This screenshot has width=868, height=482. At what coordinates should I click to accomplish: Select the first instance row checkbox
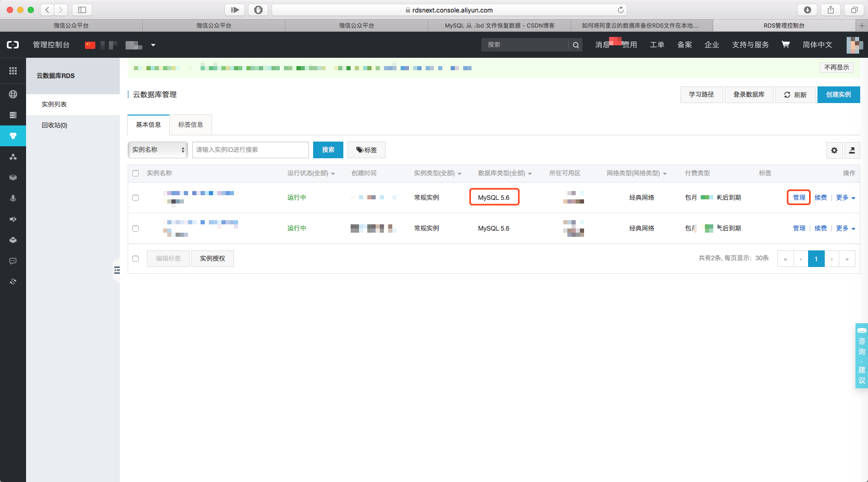(135, 198)
